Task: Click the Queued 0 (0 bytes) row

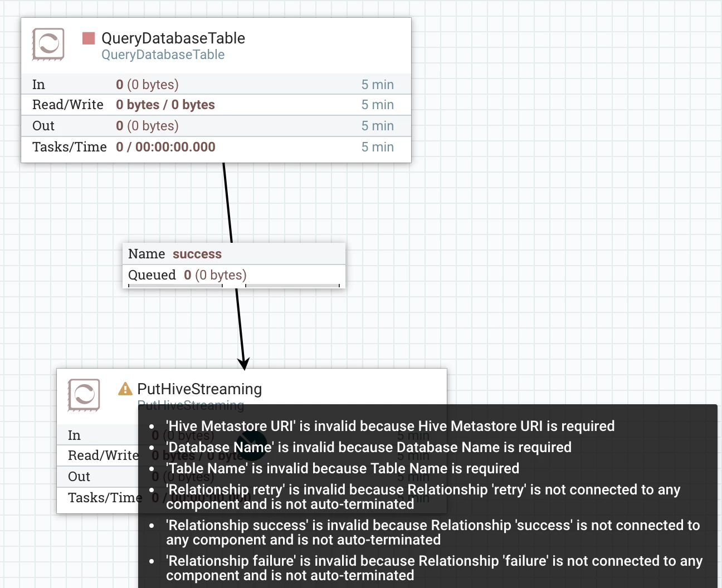Action: coord(234,275)
